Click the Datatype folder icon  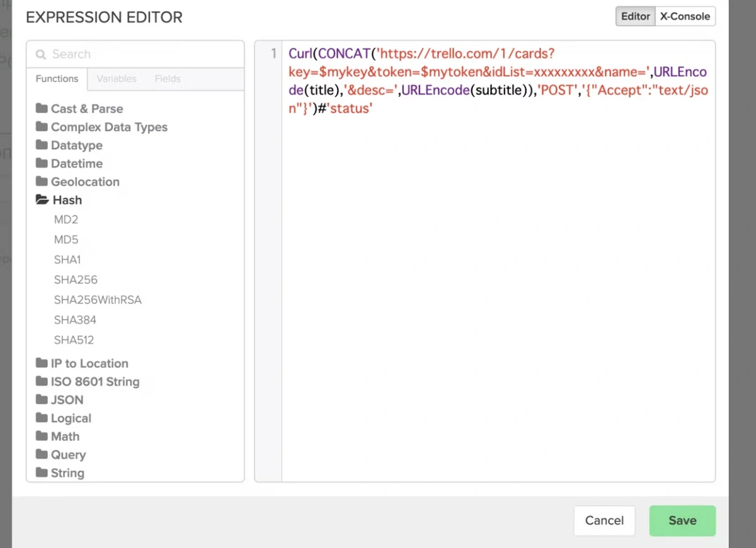[42, 145]
